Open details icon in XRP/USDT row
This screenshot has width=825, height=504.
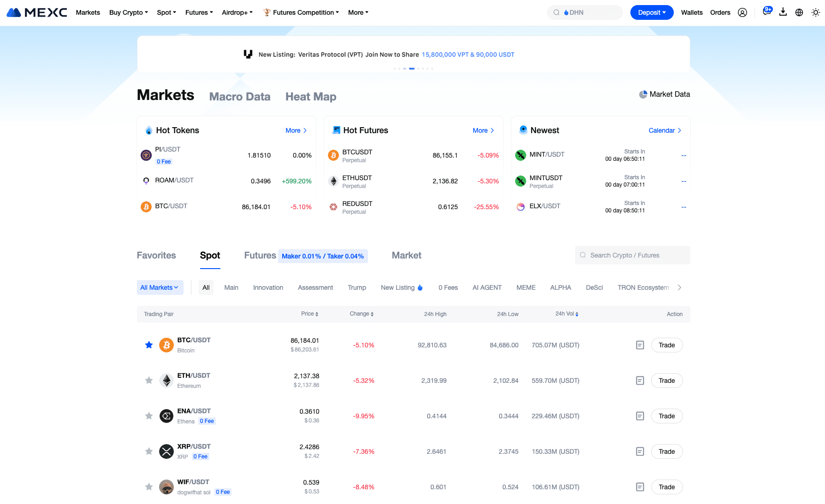(x=640, y=451)
